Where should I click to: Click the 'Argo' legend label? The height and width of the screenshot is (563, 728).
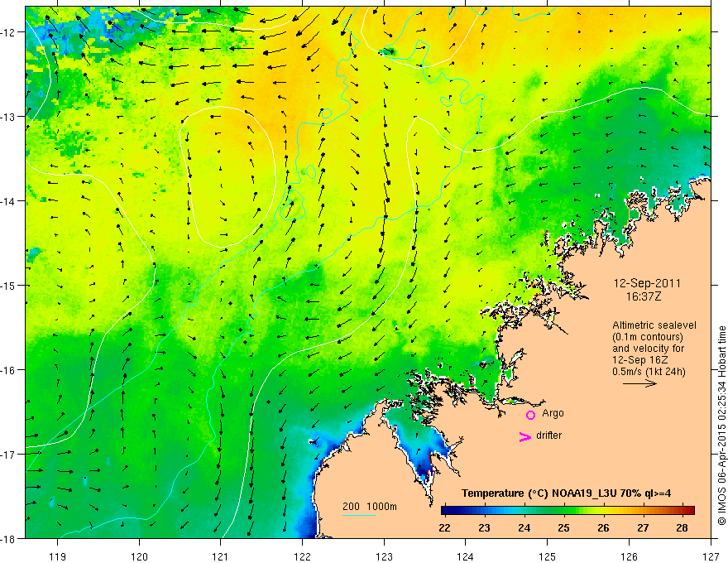tap(553, 413)
